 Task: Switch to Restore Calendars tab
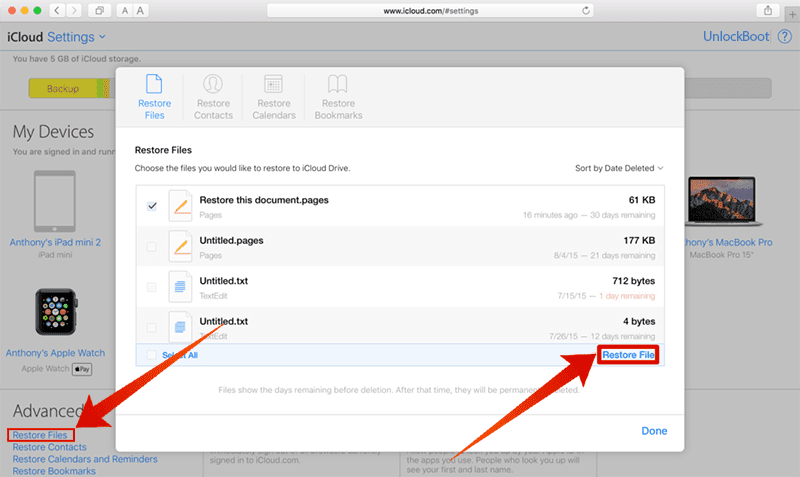274,97
